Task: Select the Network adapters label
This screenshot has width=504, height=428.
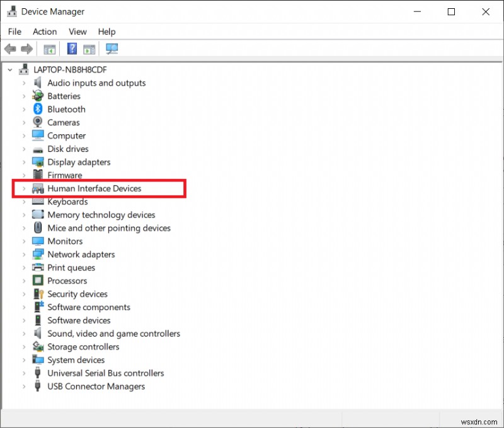Action: pos(81,255)
